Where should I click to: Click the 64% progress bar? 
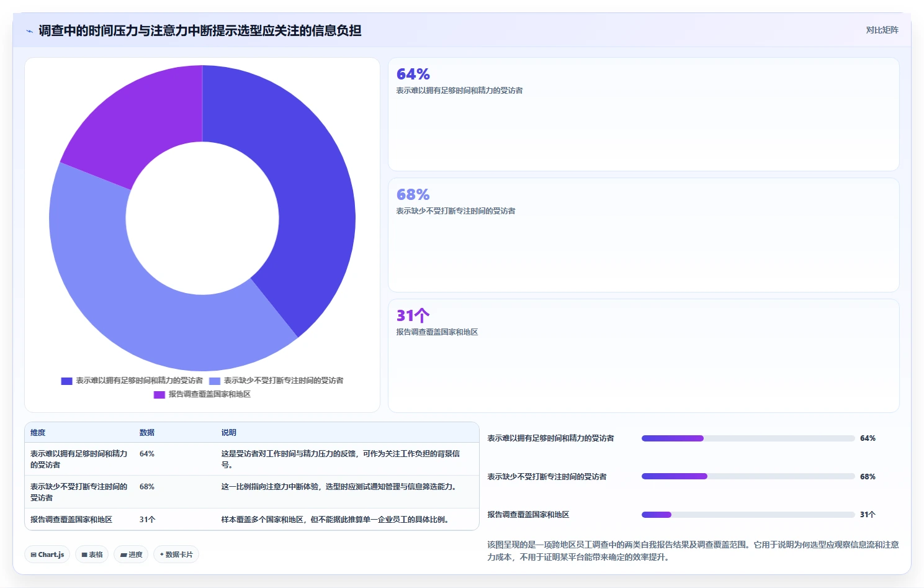(748, 438)
